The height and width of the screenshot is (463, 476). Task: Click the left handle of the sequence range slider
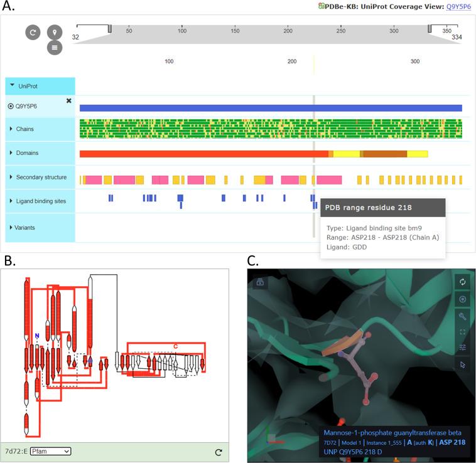click(110, 28)
